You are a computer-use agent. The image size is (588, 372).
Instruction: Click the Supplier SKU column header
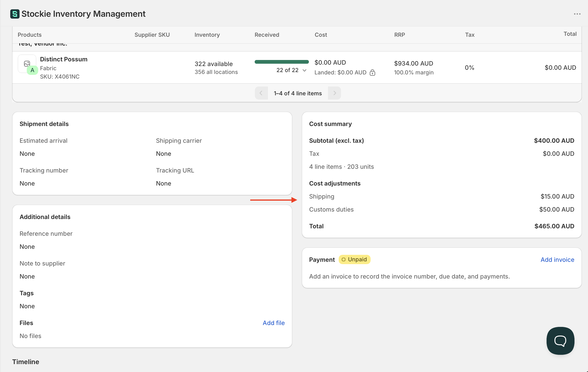click(152, 35)
